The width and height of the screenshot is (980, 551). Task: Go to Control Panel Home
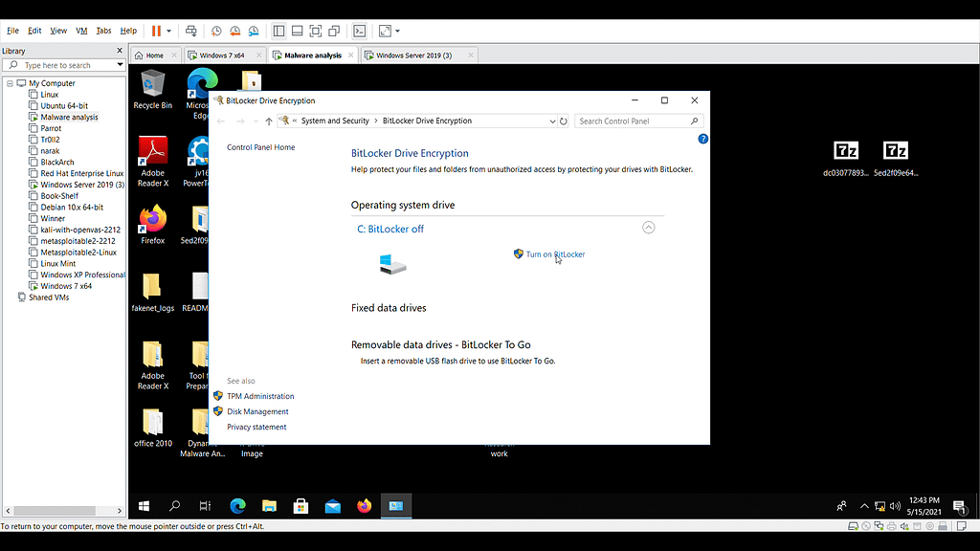pos(260,147)
